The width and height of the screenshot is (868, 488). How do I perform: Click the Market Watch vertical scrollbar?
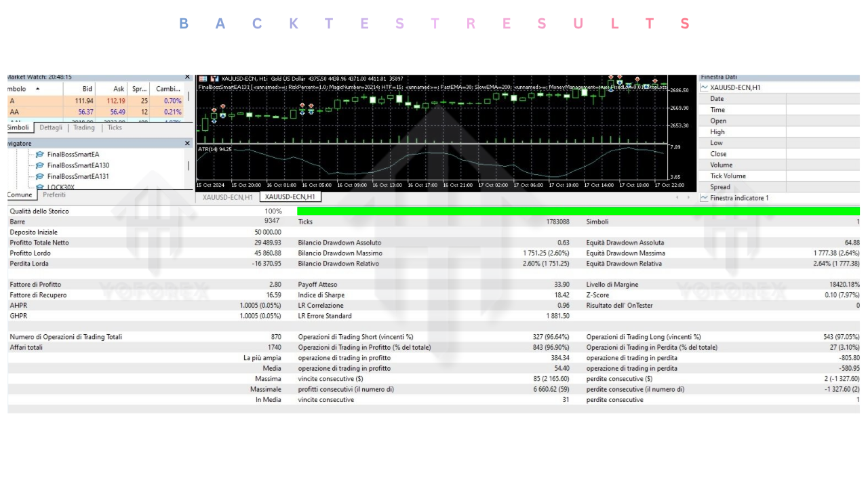click(189, 95)
